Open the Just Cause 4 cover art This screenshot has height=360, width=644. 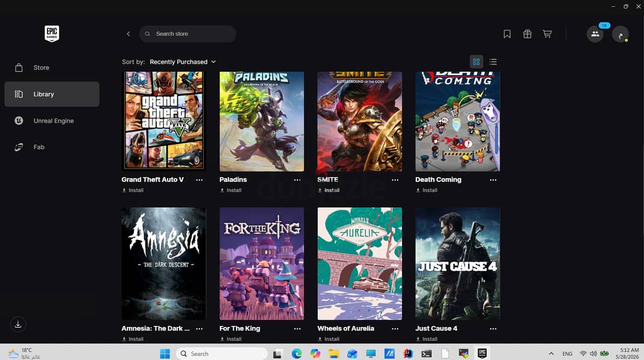click(458, 263)
